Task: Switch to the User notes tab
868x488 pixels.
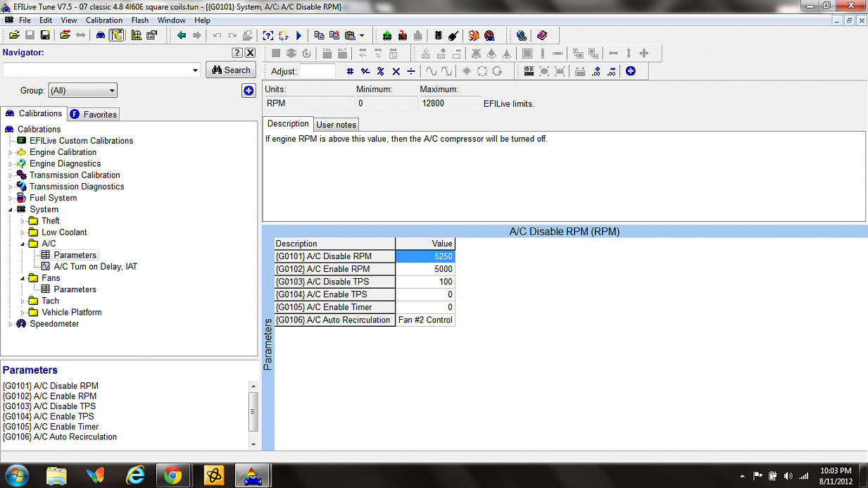Action: 336,125
